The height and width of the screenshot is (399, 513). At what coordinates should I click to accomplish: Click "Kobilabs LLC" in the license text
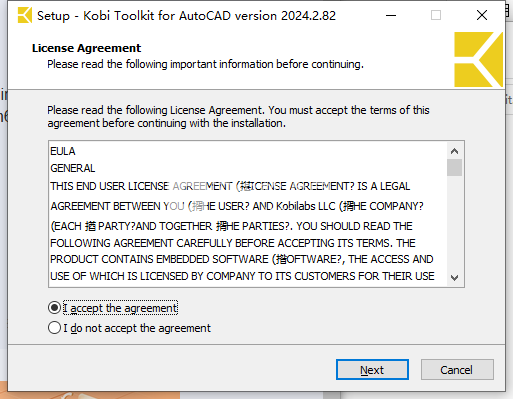[306, 206]
